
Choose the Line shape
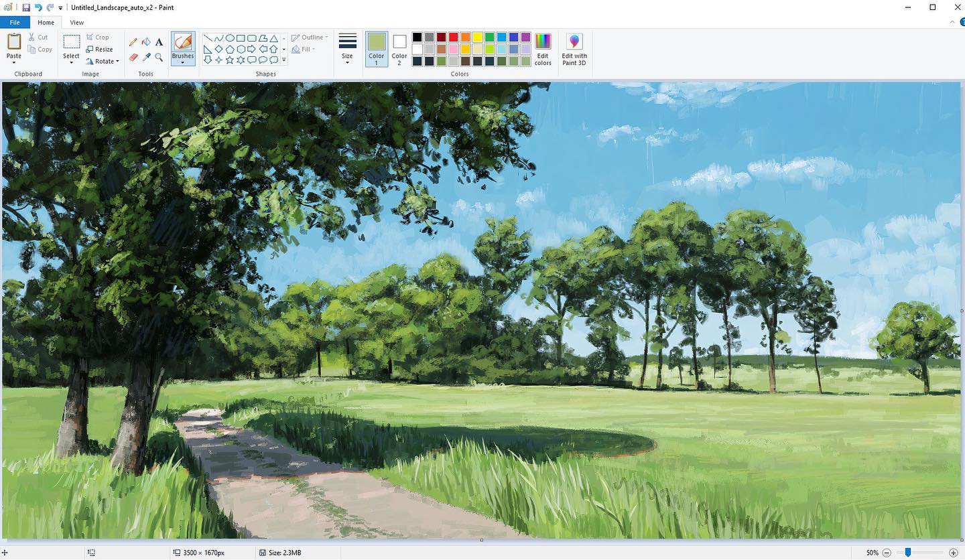coord(208,38)
